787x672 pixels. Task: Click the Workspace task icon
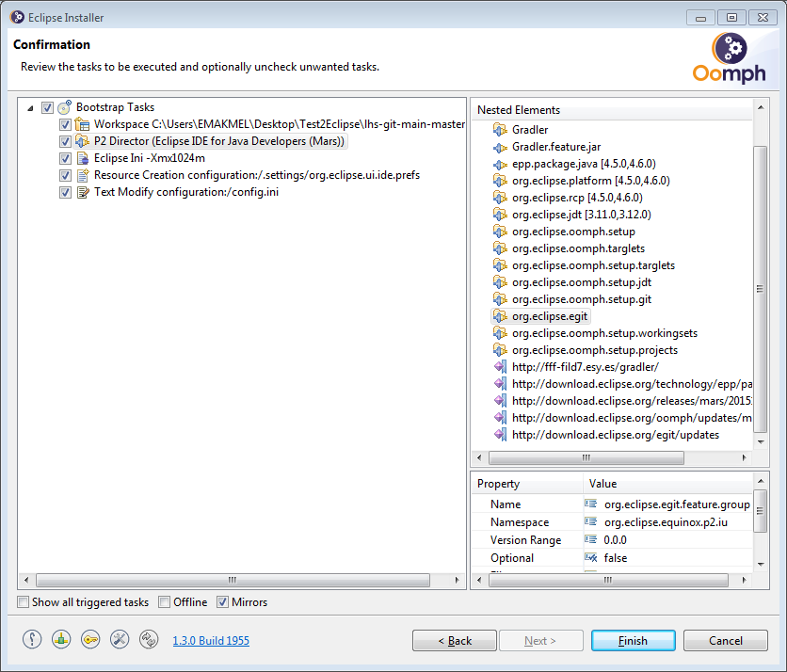coord(82,124)
